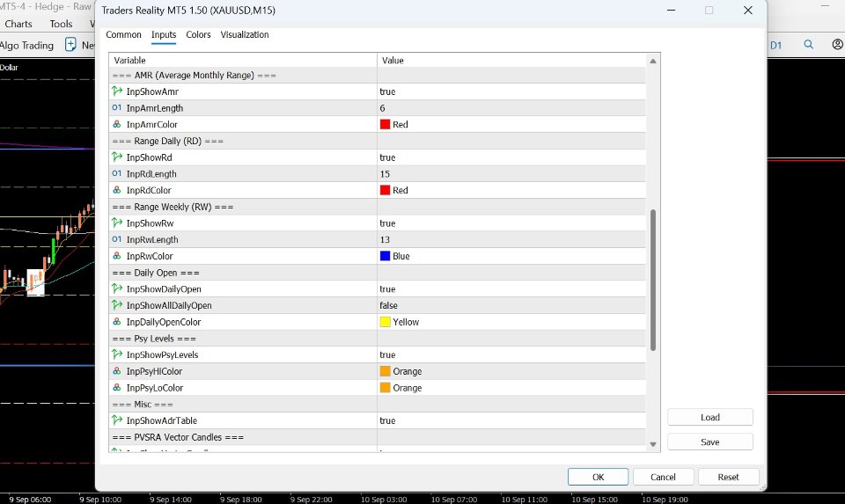The height and width of the screenshot is (504, 845).
Task: Click the InpRdLength value 15
Action: click(511, 173)
